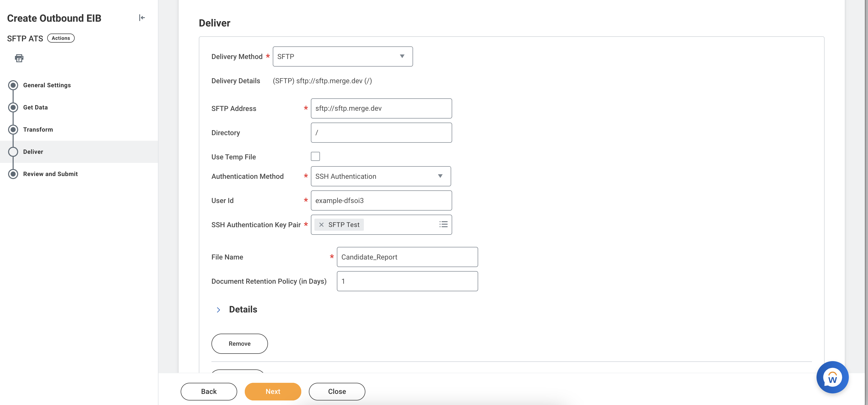868x405 pixels.
Task: Open the Authentication Method dropdown
Action: [381, 177]
